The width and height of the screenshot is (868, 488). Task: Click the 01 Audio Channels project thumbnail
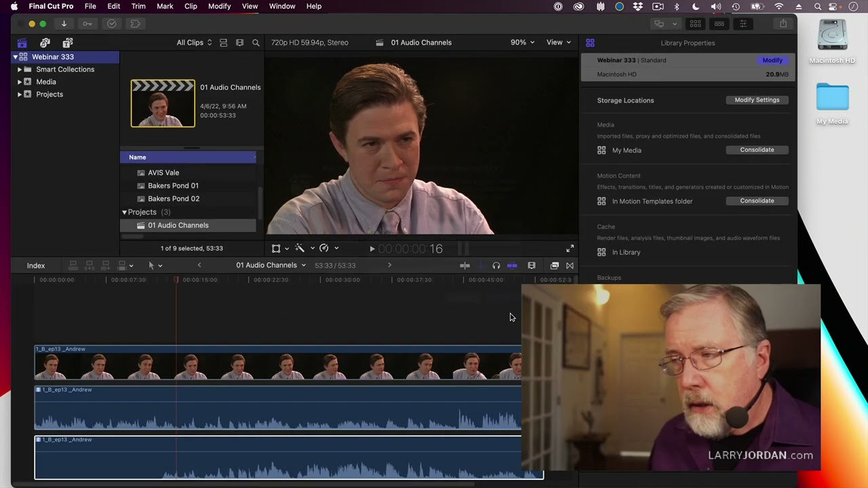coord(163,103)
